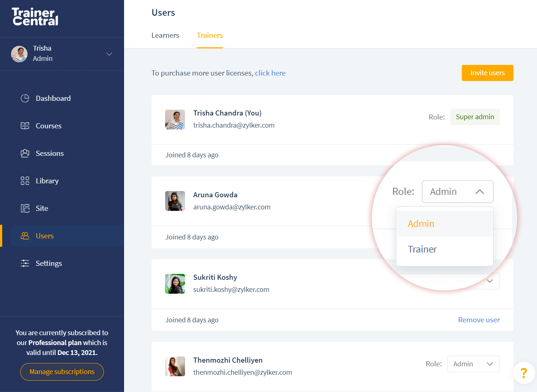Screen dimensions: 537x392
Task: Choose Trainer from the role list
Action: [x=422, y=249]
